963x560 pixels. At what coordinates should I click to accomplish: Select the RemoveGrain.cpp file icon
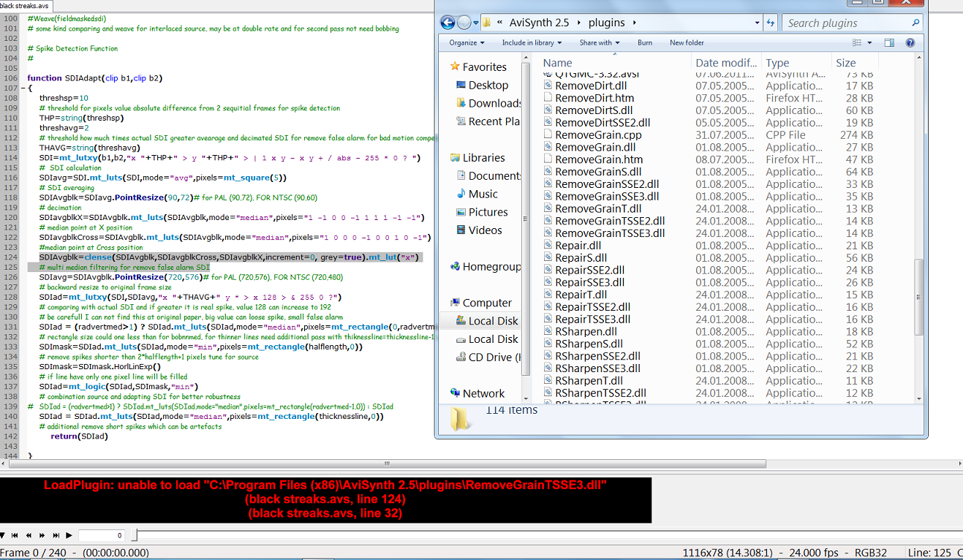[x=548, y=135]
